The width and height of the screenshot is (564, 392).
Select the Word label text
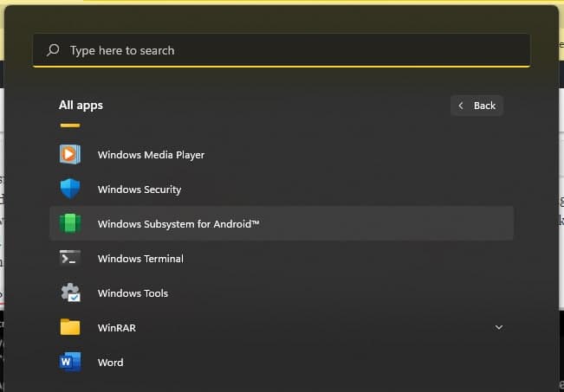coord(110,363)
